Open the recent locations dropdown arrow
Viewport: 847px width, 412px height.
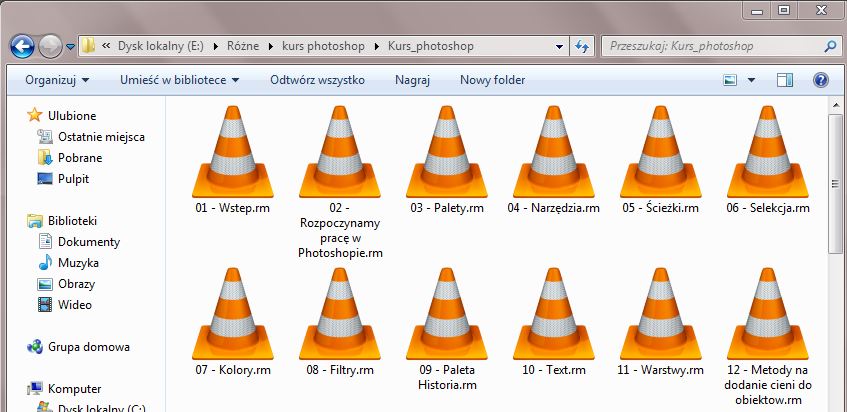tap(70, 47)
